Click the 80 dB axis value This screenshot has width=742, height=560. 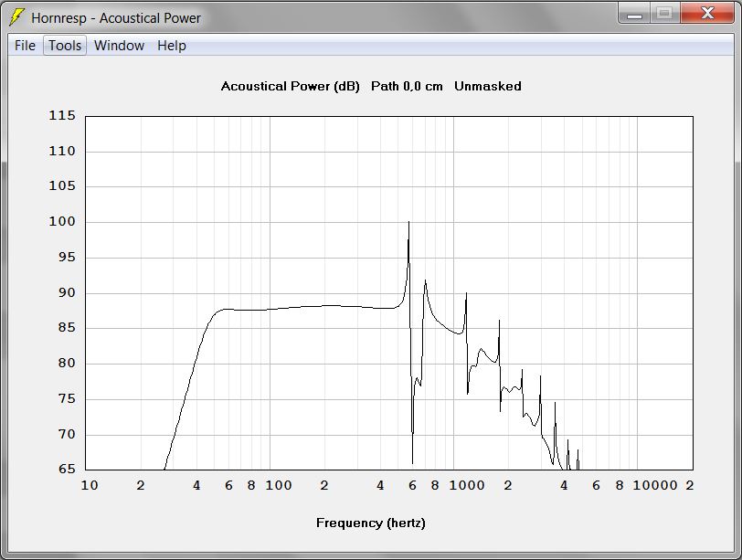(67, 363)
